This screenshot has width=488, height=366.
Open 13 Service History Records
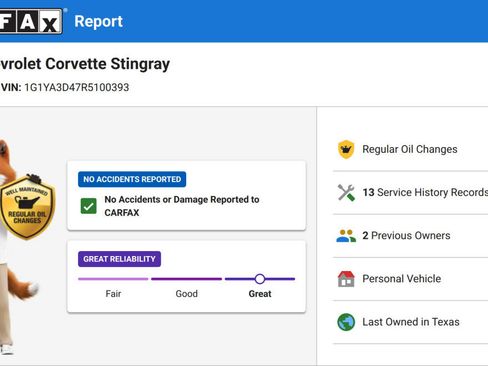tap(410, 193)
